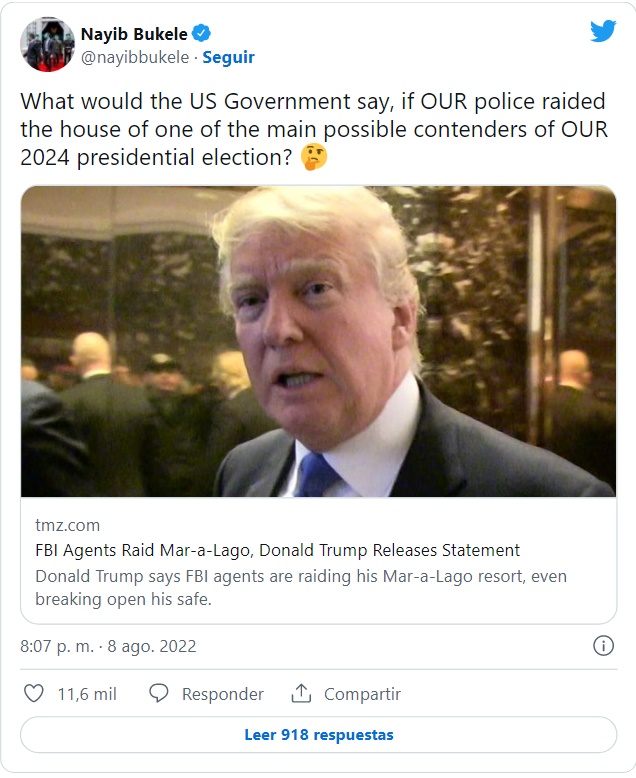Click the Twitter bird logo
The height and width of the screenshot is (778, 636).
(603, 31)
